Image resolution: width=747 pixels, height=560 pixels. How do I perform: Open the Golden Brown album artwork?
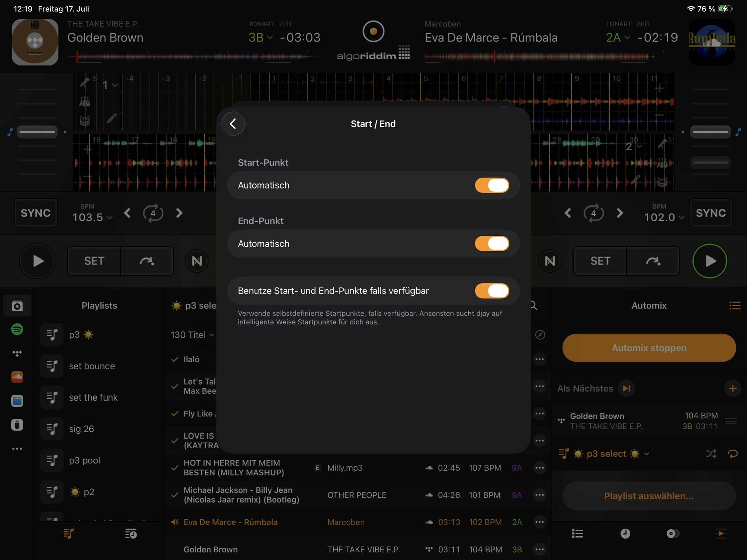click(x=35, y=42)
